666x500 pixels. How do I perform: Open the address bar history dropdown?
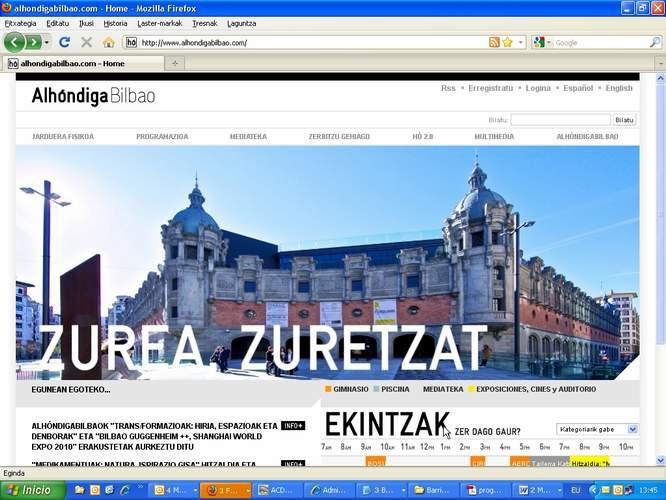click(521, 42)
